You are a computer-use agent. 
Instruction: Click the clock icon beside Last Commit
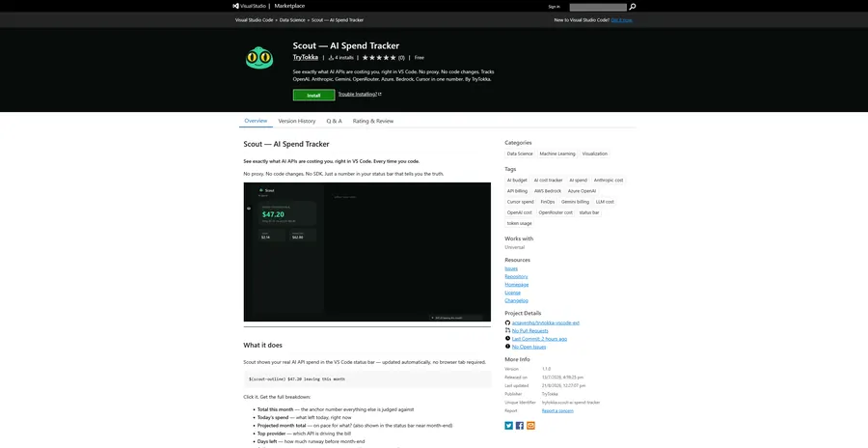507,339
